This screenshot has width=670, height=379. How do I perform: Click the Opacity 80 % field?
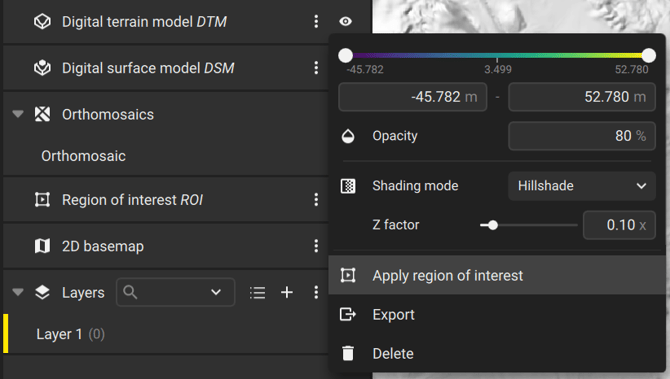[582, 136]
